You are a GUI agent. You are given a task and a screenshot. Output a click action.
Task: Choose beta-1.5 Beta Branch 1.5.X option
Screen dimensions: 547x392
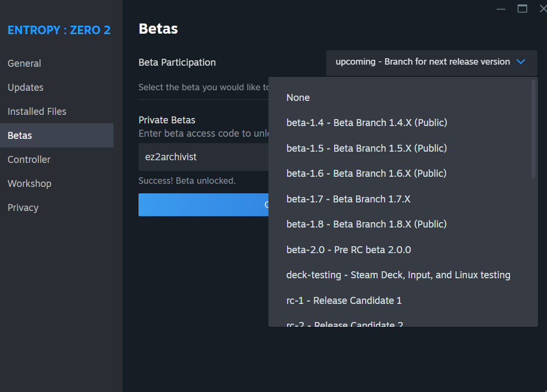pos(366,148)
